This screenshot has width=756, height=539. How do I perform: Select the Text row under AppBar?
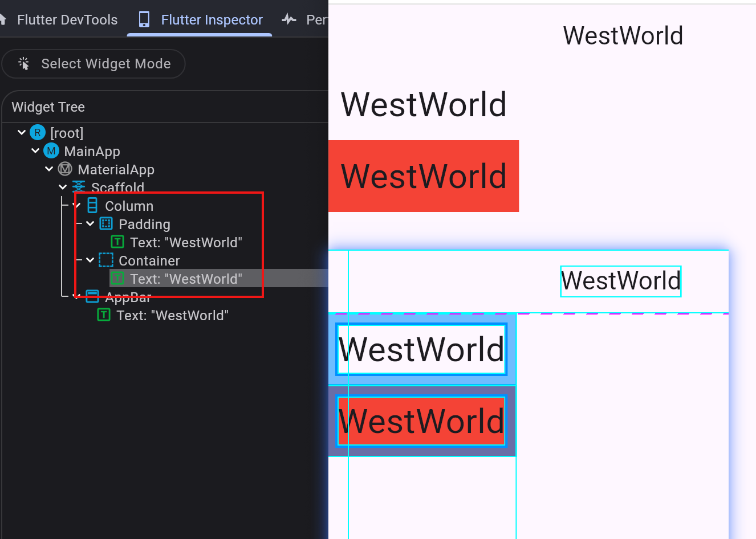[172, 315]
